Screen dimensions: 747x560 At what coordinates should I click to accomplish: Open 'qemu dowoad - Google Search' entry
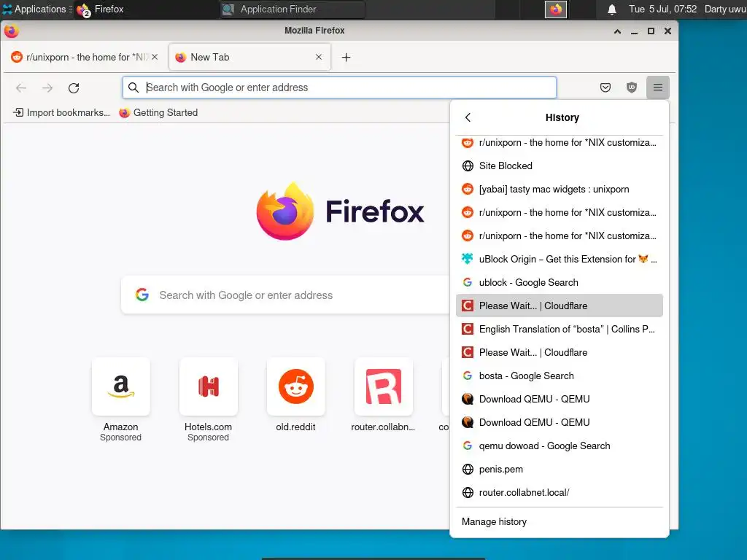coord(560,446)
